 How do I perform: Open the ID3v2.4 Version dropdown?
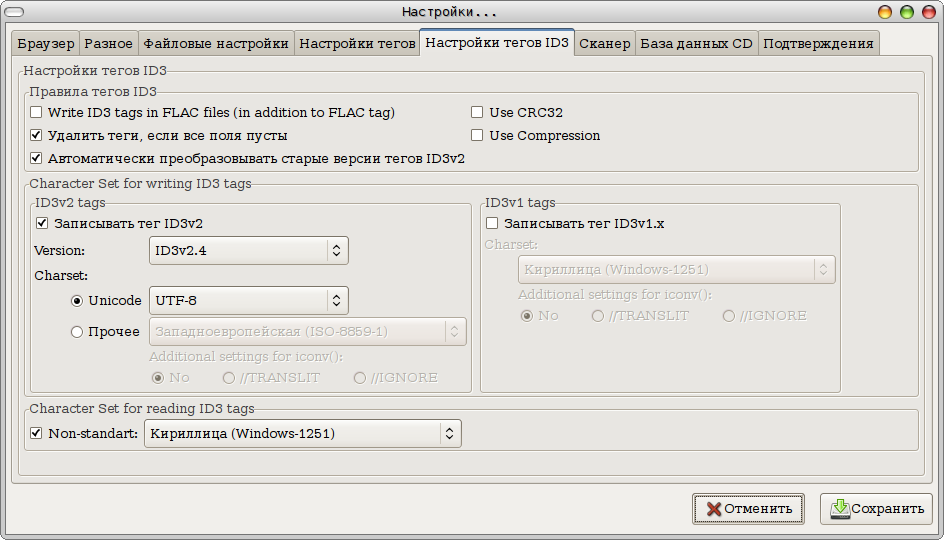pyautogui.click(x=249, y=250)
